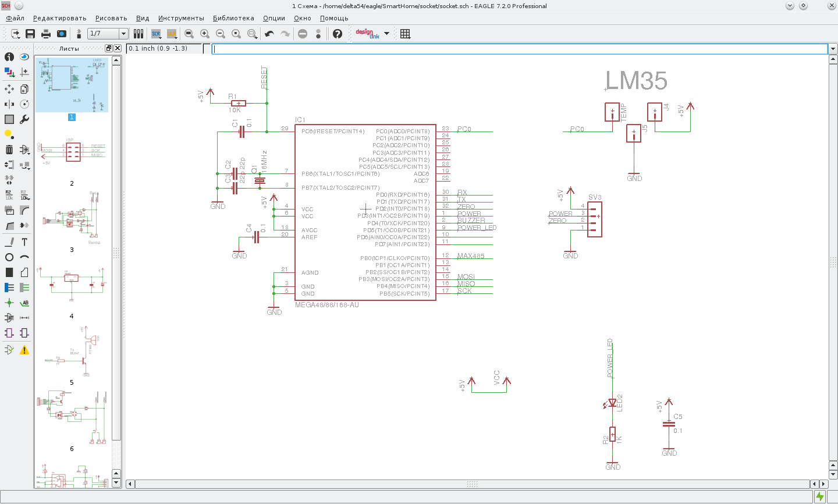The height and width of the screenshot is (504, 838).
Task: Select the Arc tool
Action: (24, 257)
